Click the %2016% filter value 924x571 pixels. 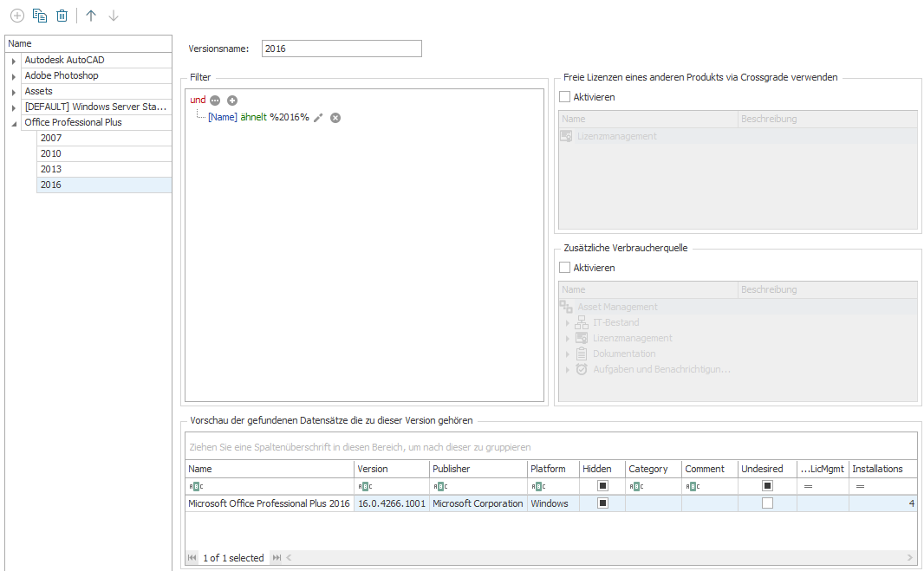coord(290,117)
